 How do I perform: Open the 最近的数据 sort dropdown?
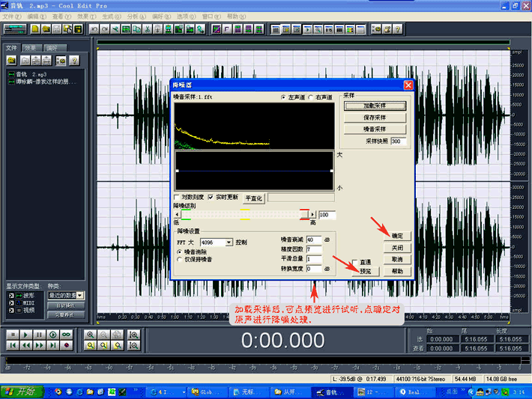[x=80, y=296]
